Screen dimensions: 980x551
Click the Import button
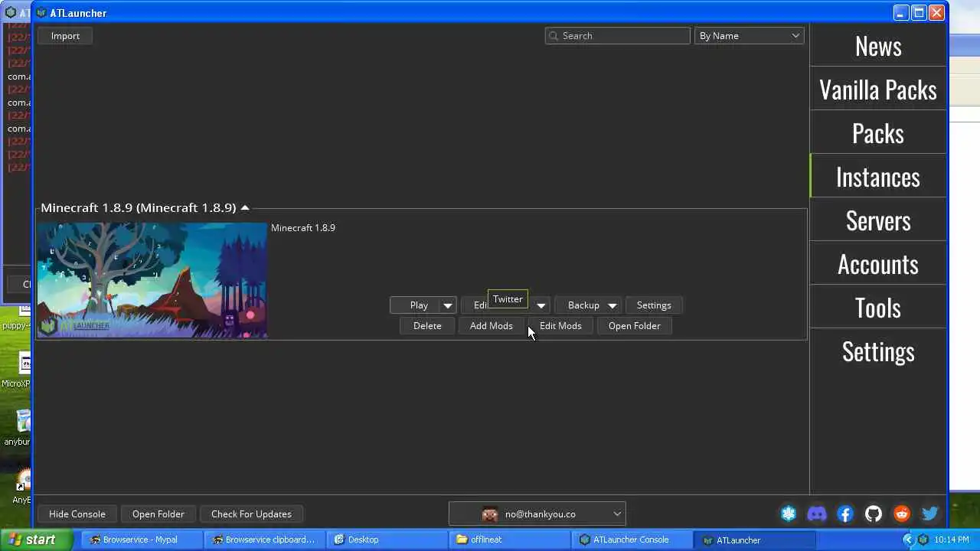[65, 36]
